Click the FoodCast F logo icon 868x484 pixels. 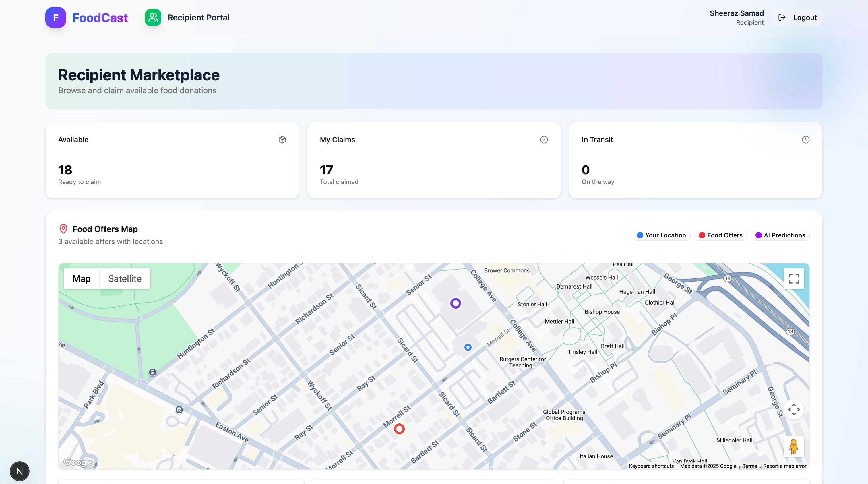click(x=56, y=18)
